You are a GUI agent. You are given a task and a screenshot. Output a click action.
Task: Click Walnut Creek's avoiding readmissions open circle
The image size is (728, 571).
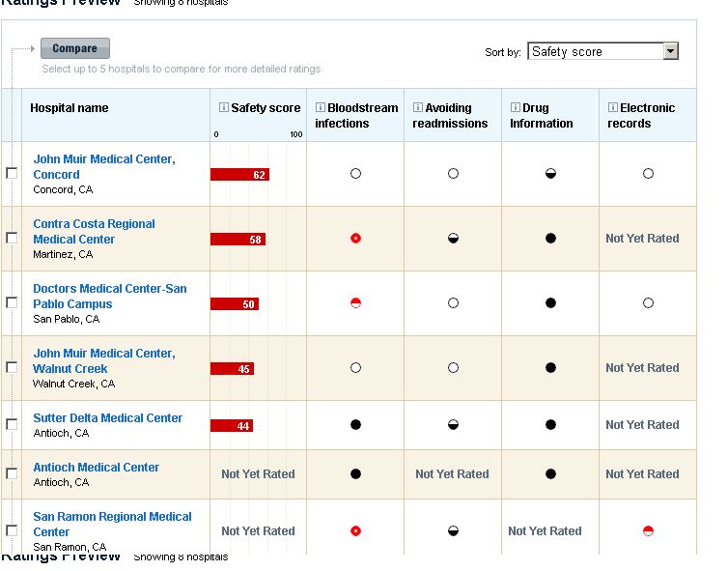pos(453,367)
